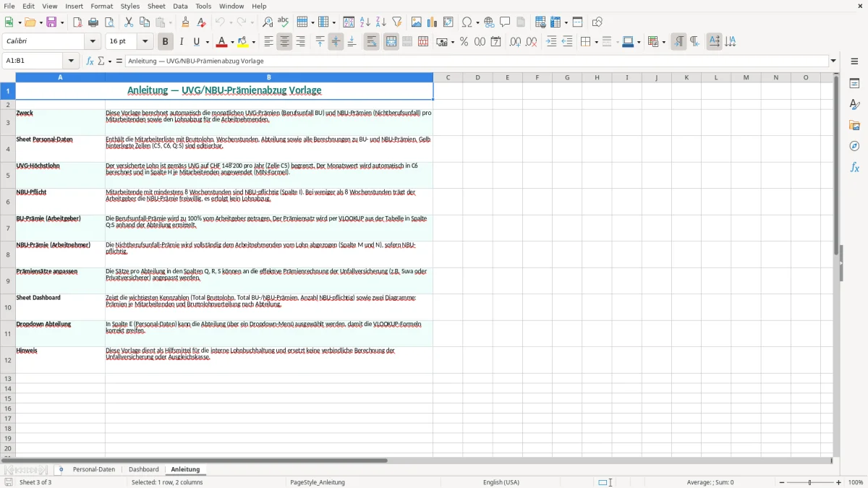Toggle Italic formatting
This screenshot has height=488, width=868.
point(182,42)
